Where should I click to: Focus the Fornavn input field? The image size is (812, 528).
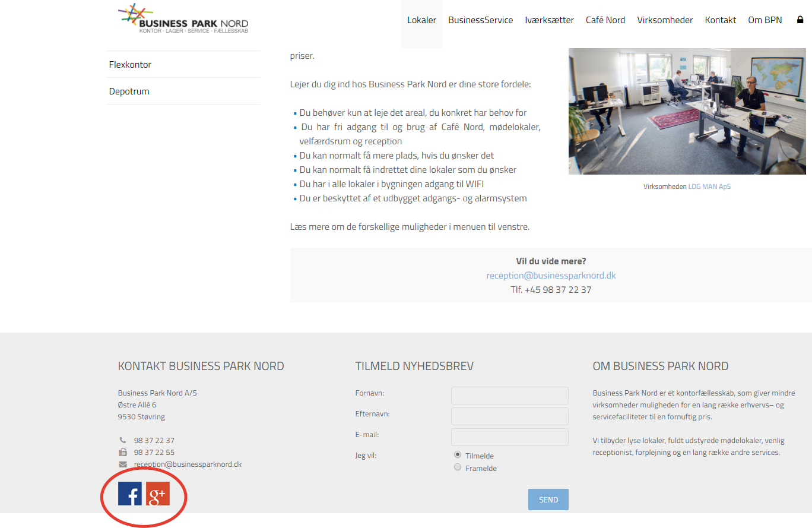pyautogui.click(x=509, y=396)
